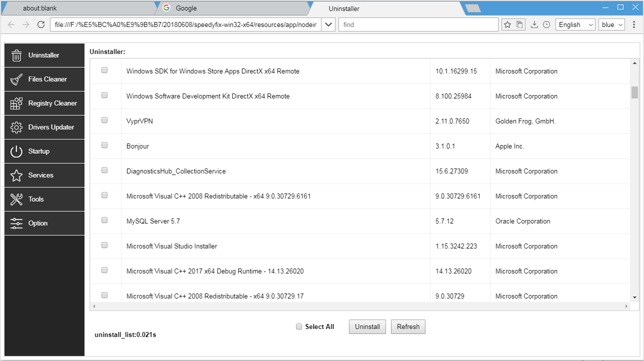The image size is (644, 361).
Task: Click the horizontal scrollbar right arrow
Action: [626, 306]
